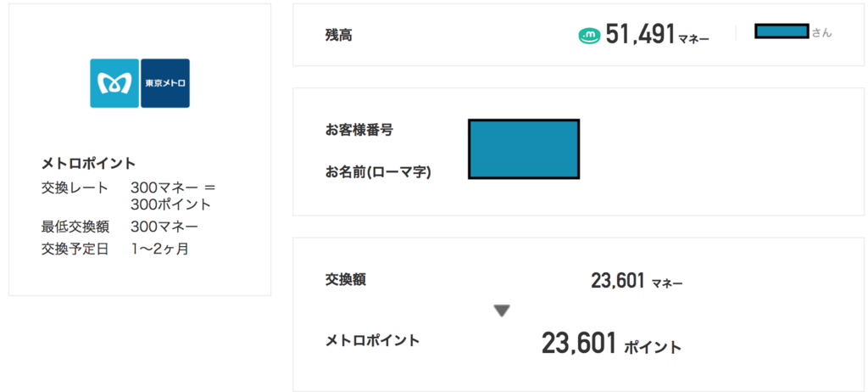Screen dimensions: 868x392
Task: Click the 最低交換額 label
Action: (x=75, y=227)
